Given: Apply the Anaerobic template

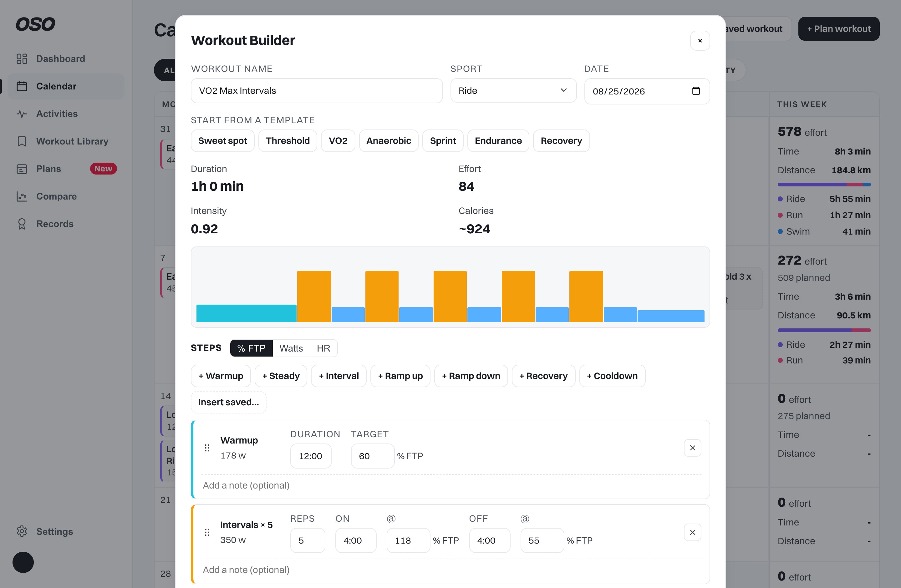Looking at the screenshot, I should tap(389, 141).
